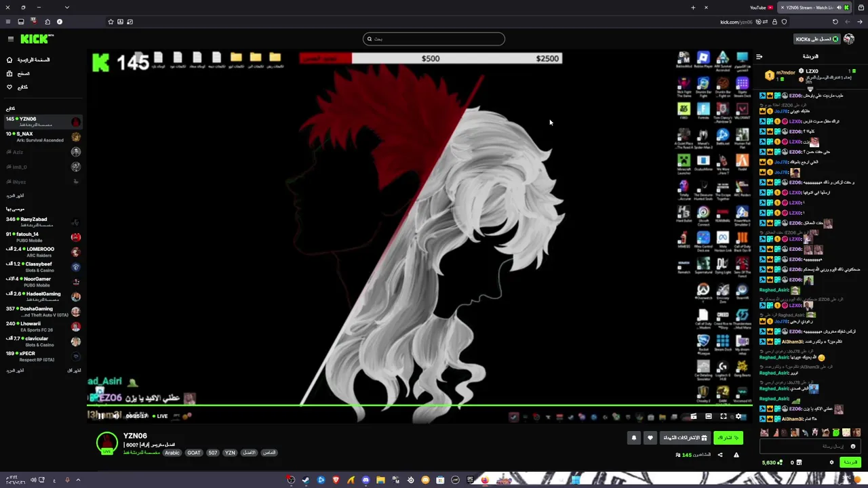
Task: Open YZN06 channel in sidebar
Action: click(43, 122)
